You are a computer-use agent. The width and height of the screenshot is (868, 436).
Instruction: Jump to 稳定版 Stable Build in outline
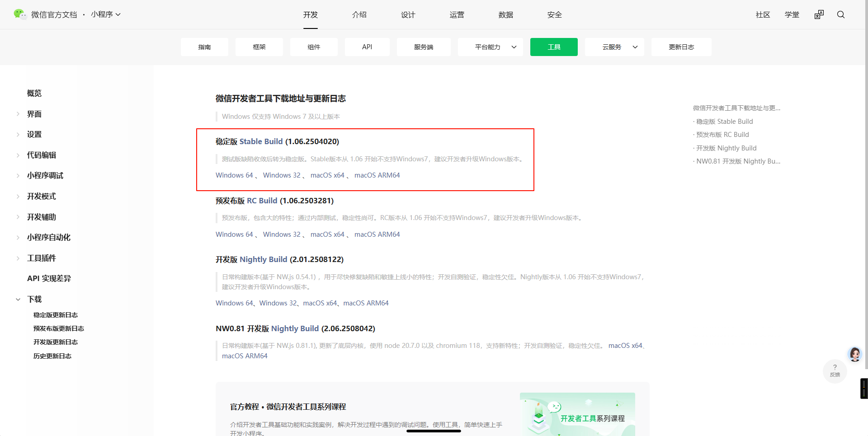coord(724,122)
